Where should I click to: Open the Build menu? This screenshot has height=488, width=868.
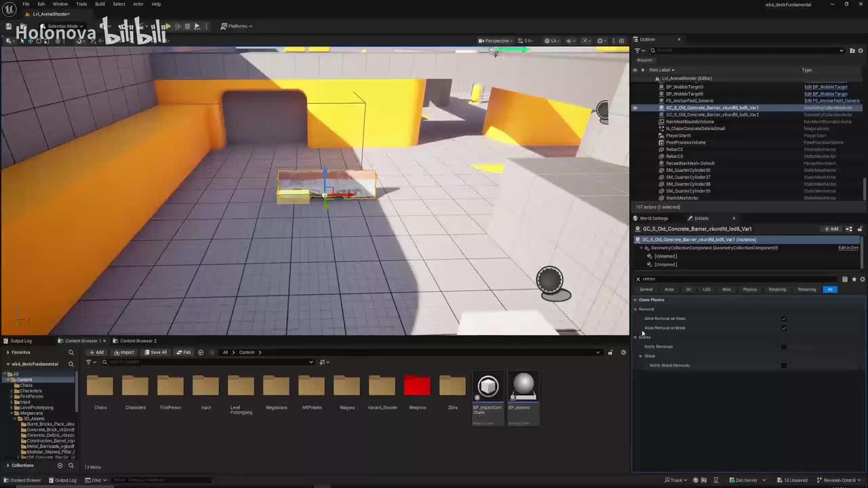[100, 4]
